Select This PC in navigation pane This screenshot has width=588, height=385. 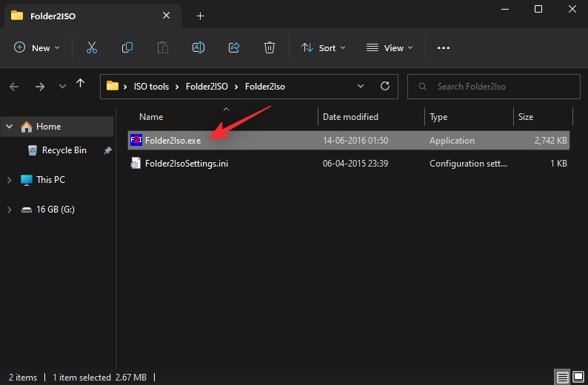pos(50,180)
